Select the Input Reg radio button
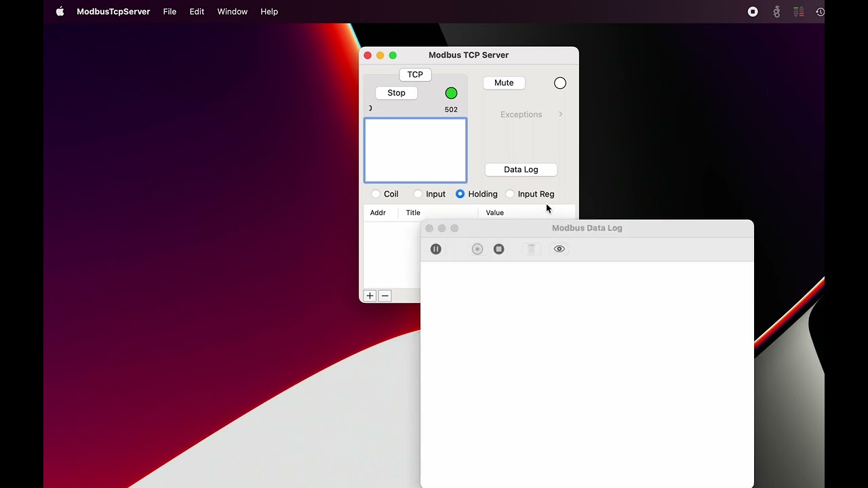The width and height of the screenshot is (868, 488). [510, 194]
